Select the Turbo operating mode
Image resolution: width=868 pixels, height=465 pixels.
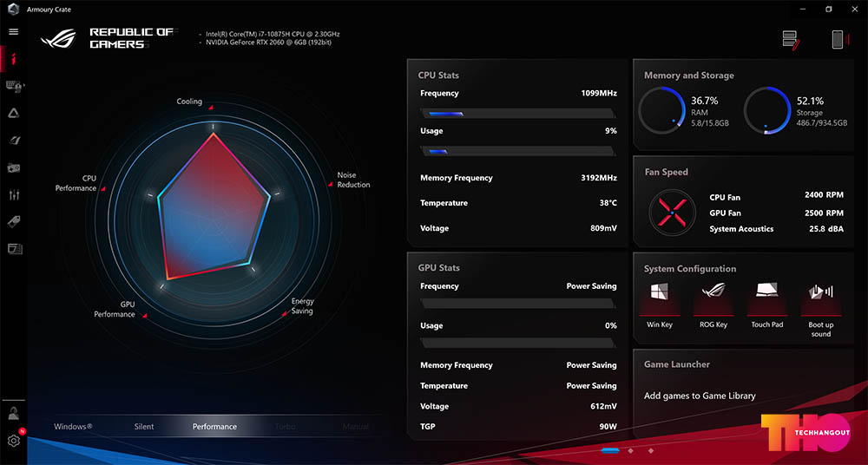click(285, 427)
